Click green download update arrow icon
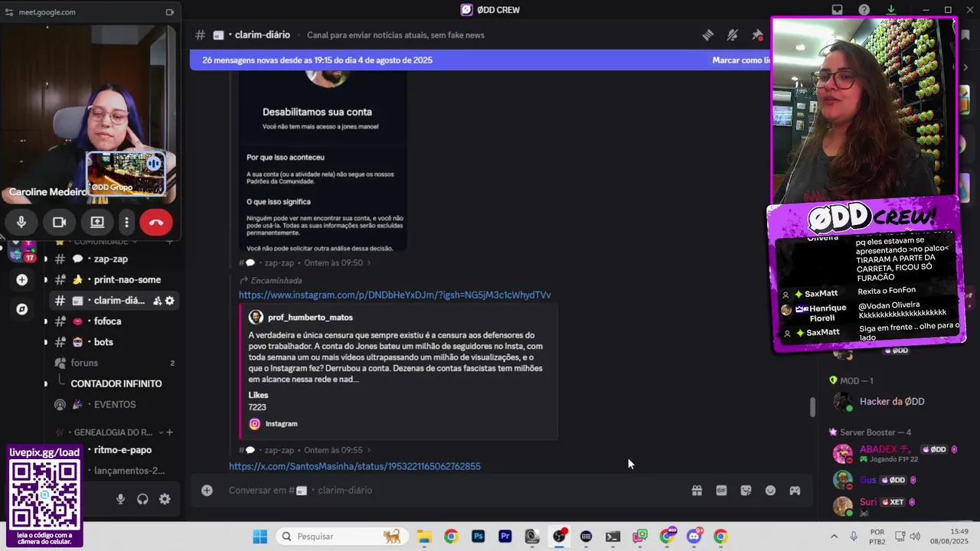This screenshot has width=980, height=551. (891, 10)
